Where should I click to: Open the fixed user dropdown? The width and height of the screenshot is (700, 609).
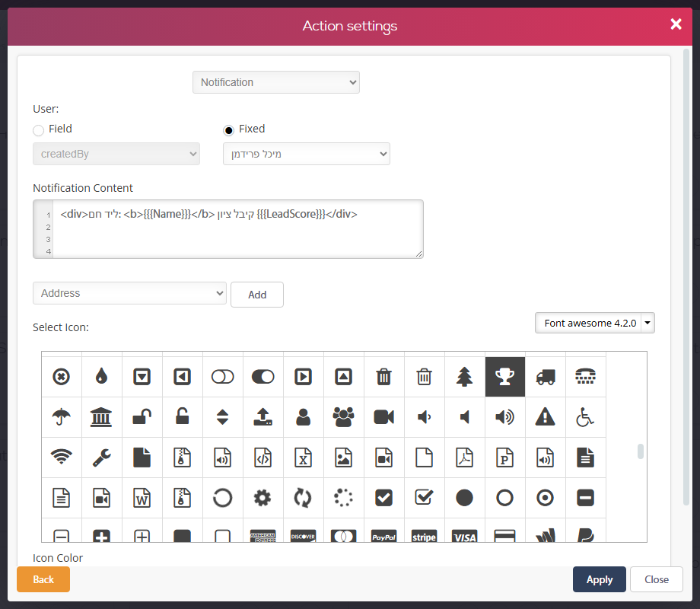pyautogui.click(x=306, y=154)
